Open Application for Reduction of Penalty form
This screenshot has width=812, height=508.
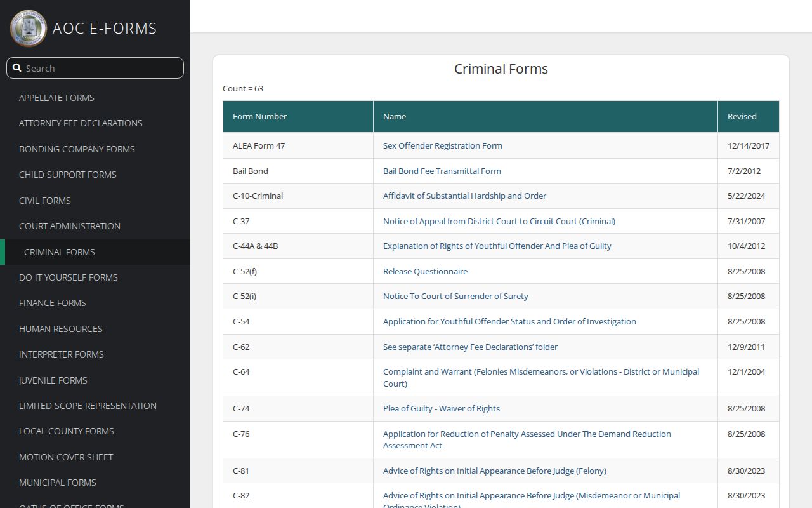point(527,439)
